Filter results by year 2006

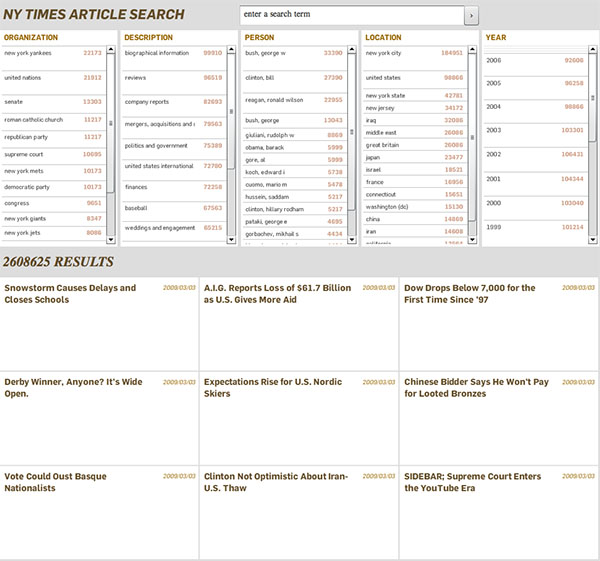(x=494, y=60)
